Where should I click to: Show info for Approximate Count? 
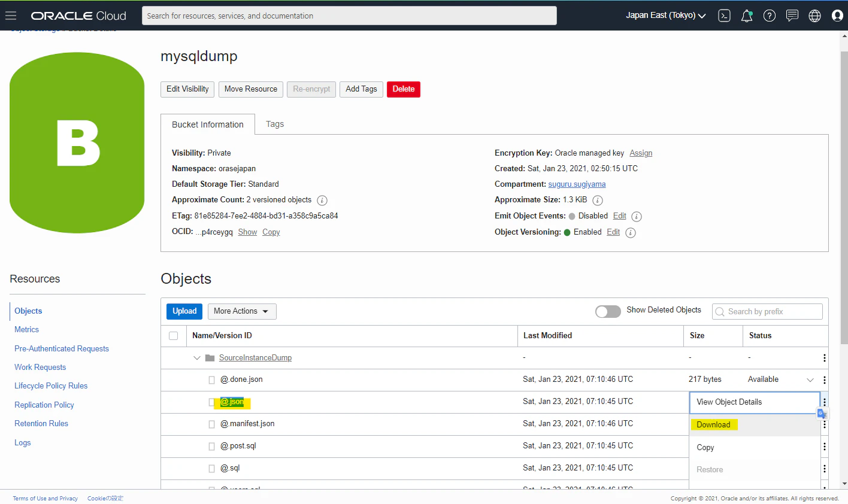(x=322, y=201)
